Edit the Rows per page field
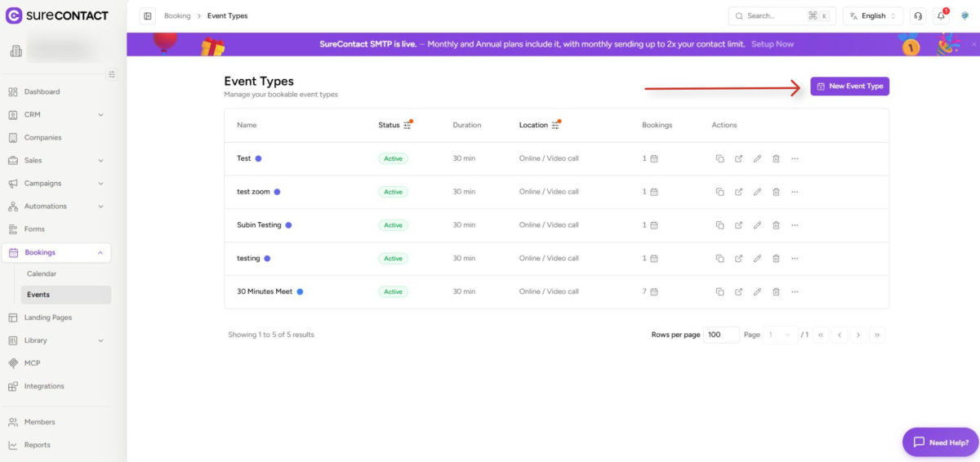Screen dimensions: 980x462 coord(722,335)
